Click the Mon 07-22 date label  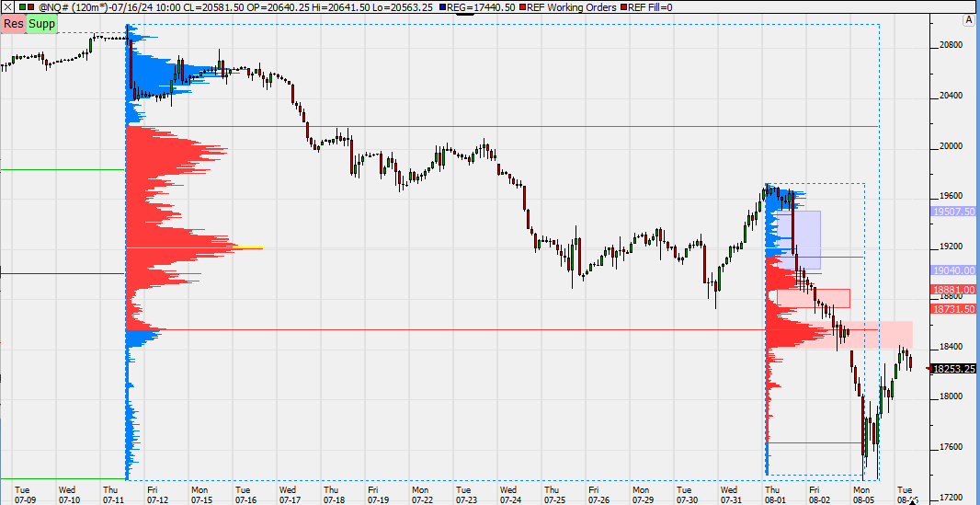[x=421, y=494]
